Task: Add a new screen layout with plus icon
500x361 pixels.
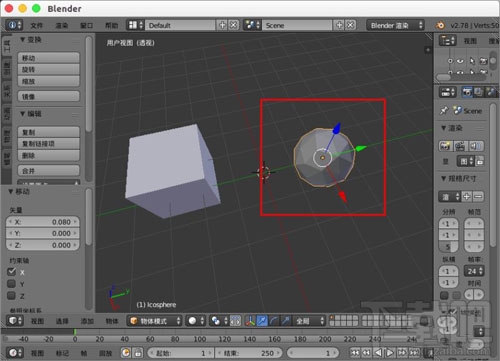Action: tap(222, 25)
